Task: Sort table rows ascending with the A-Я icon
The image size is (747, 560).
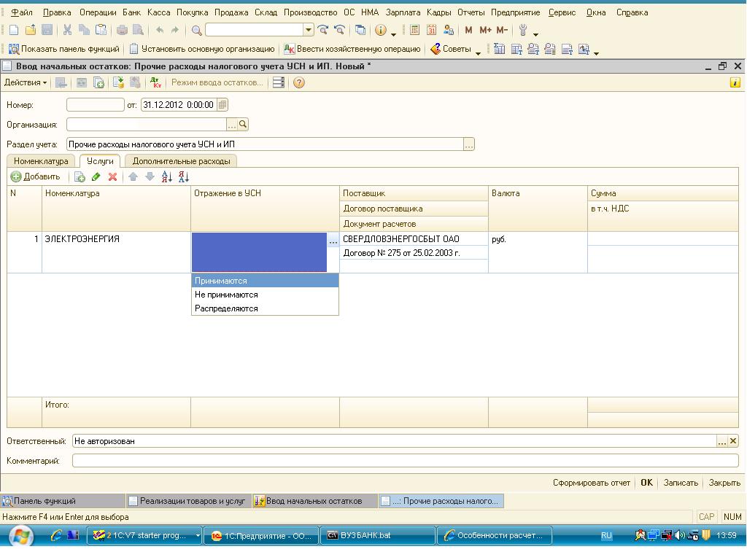Action: click(166, 176)
